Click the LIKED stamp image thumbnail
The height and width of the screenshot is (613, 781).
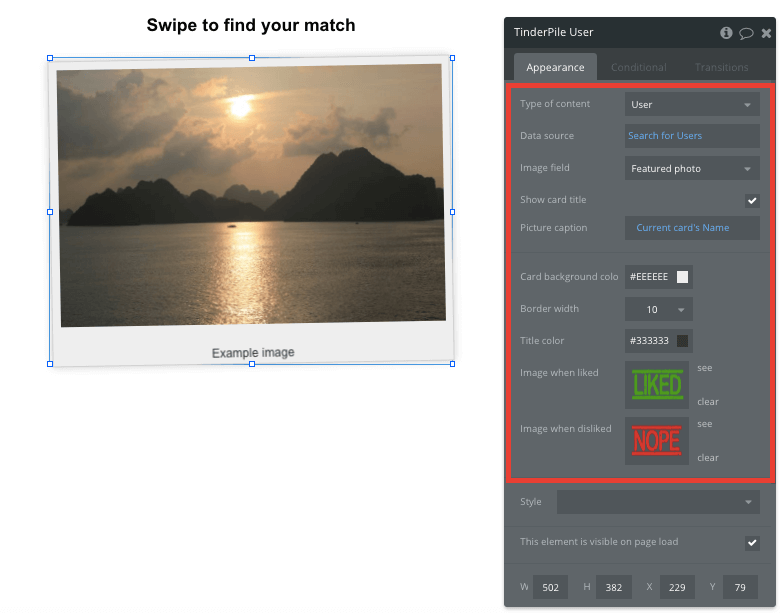(657, 385)
